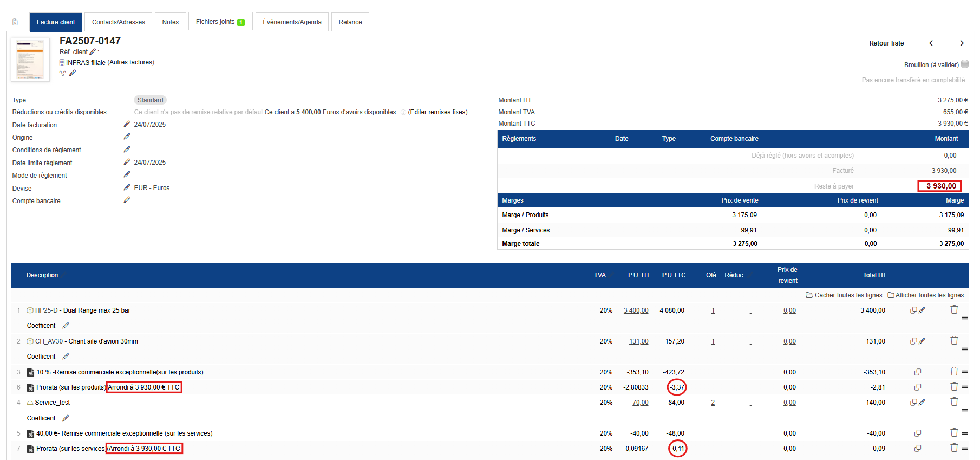Click the edit pencil on CH_AV30 line

pyautogui.click(x=922, y=341)
